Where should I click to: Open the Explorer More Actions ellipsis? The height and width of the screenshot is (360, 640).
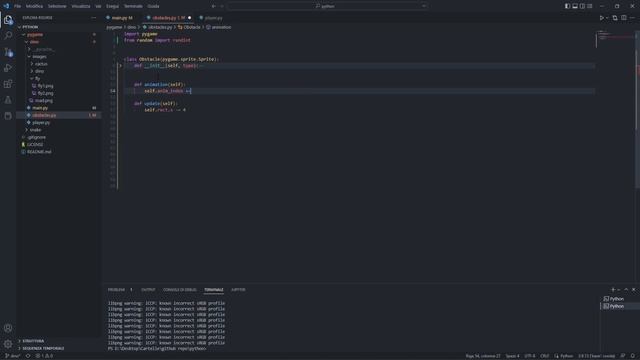(x=93, y=18)
